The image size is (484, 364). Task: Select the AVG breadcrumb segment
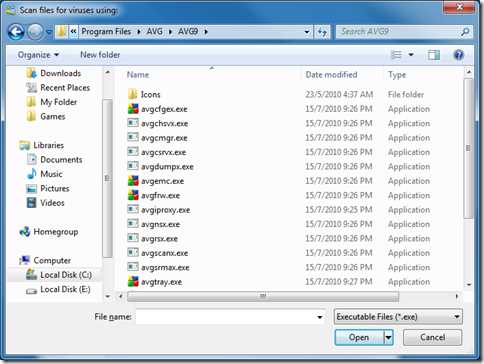pyautogui.click(x=154, y=32)
